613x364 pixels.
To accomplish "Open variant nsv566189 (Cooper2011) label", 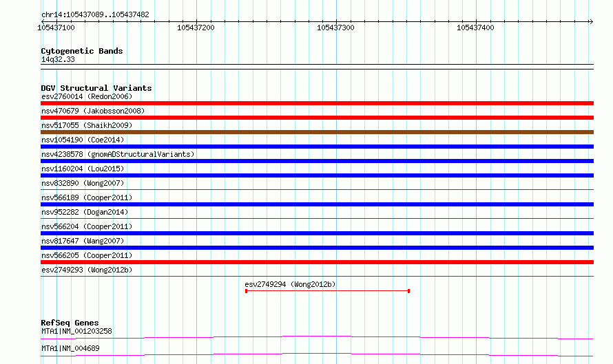I will pos(87,197).
